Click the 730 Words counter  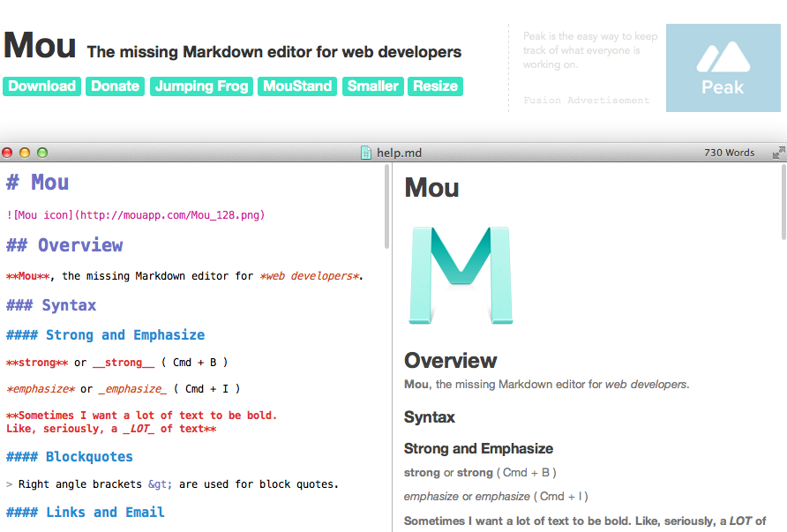click(730, 153)
